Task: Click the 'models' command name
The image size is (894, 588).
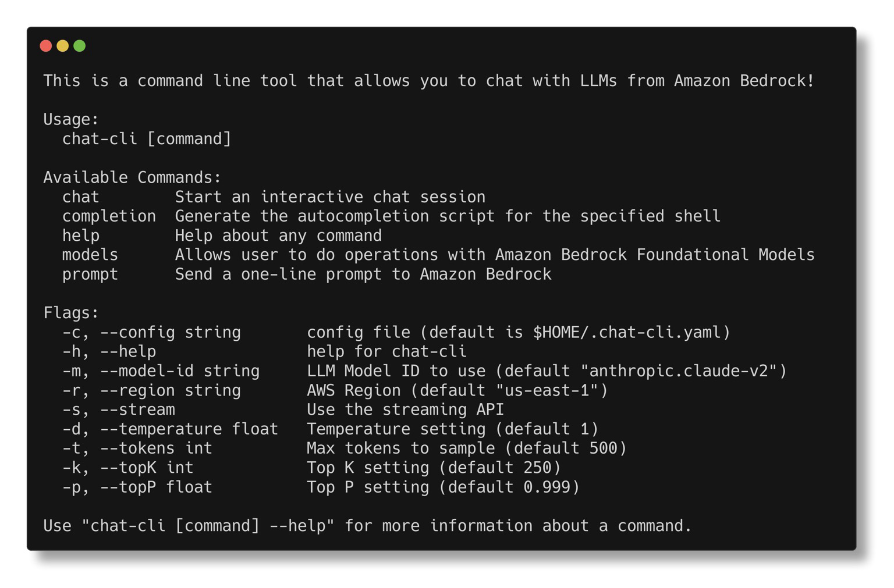Action: 90,255
